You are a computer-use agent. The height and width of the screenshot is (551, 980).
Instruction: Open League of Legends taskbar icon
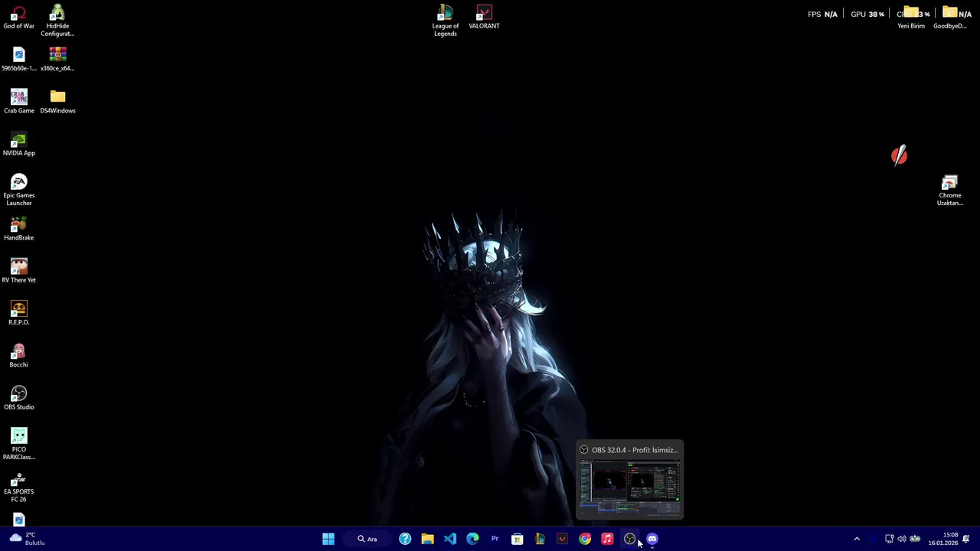click(x=540, y=539)
